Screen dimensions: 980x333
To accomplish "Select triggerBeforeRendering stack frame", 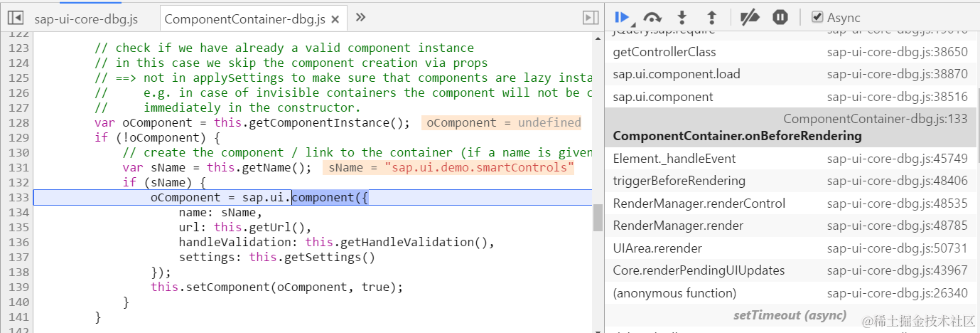I will pos(790,181).
